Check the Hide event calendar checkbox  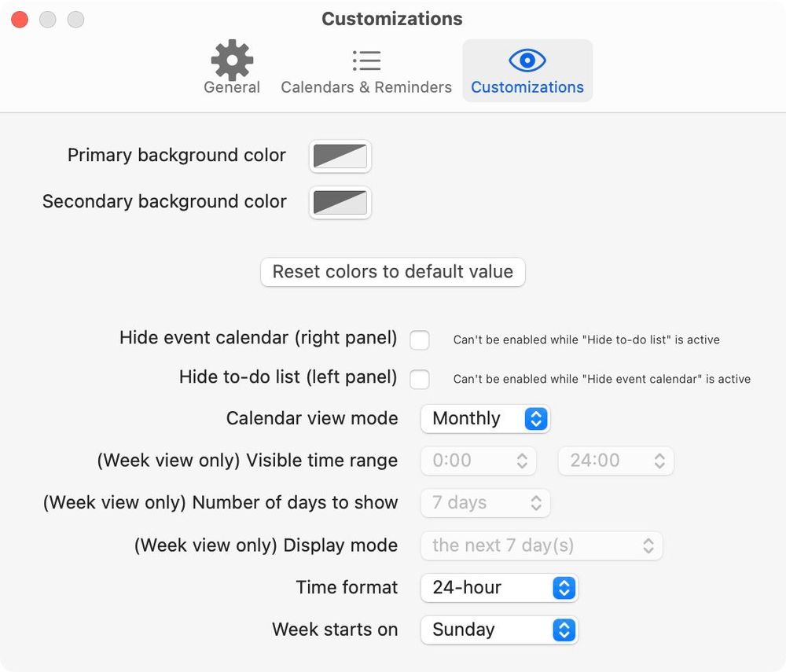(420, 340)
